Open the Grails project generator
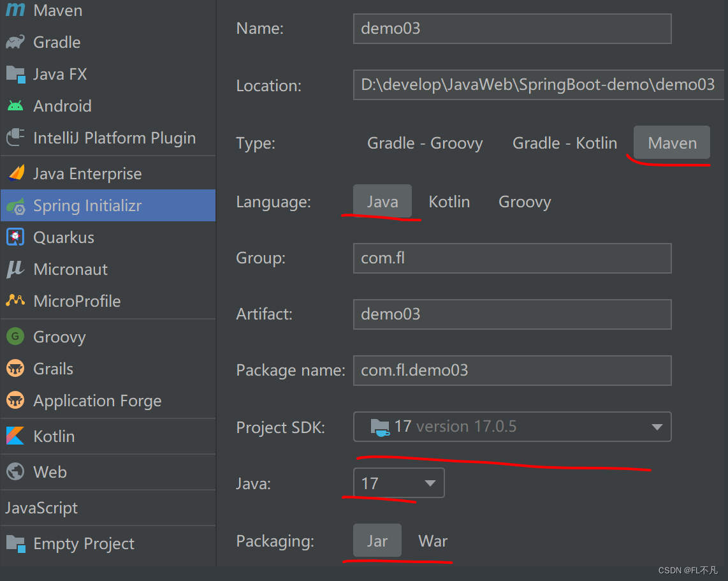 (x=16, y=369)
